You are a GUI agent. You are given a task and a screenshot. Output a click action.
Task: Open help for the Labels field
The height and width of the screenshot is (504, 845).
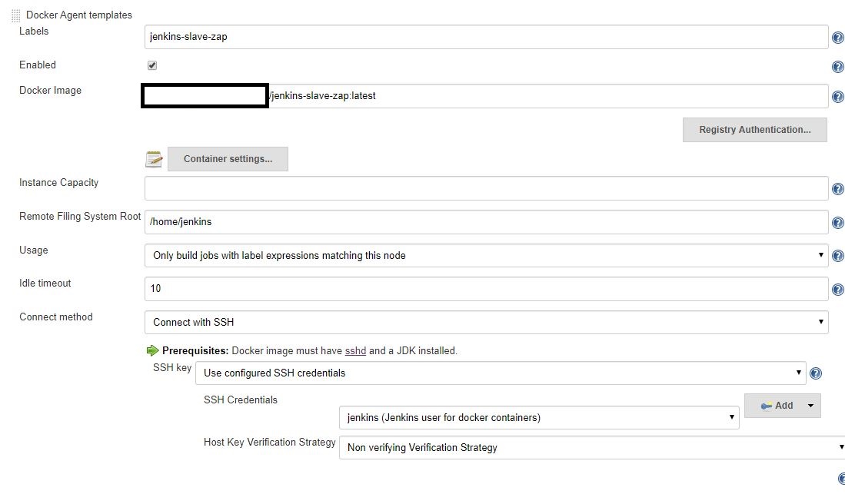click(837, 36)
